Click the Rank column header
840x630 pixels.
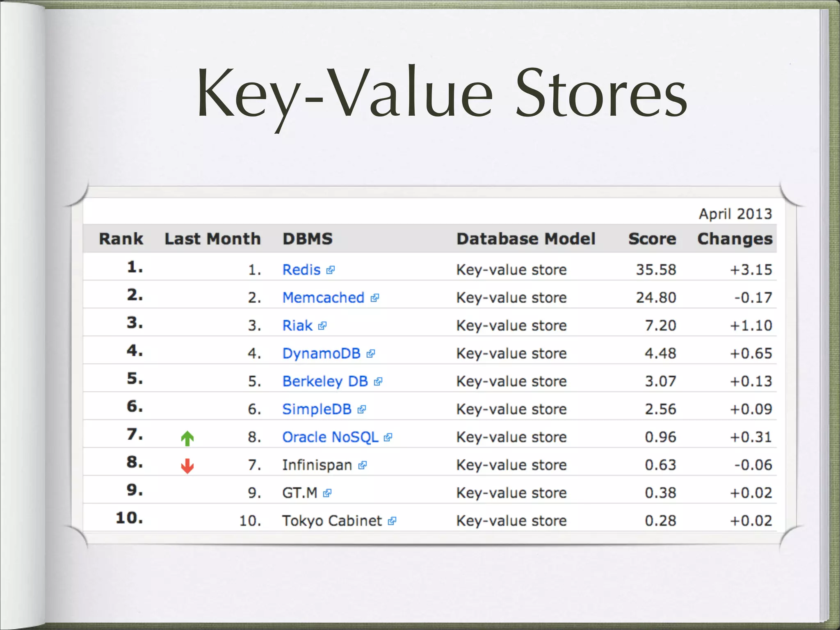pos(121,239)
